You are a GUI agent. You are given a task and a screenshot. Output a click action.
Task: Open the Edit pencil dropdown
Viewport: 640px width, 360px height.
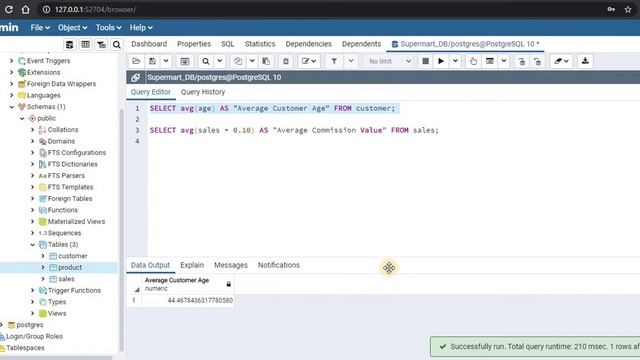click(309, 61)
